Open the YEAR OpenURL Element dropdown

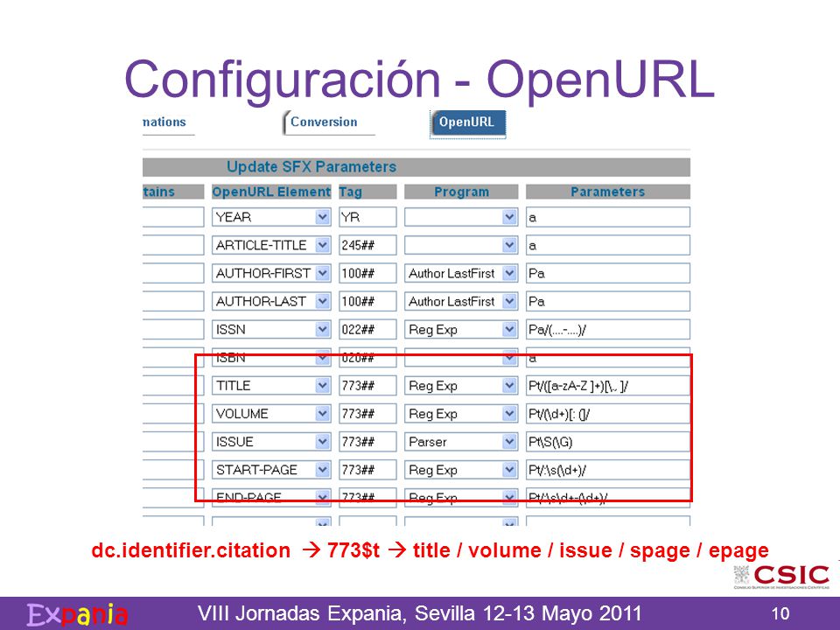coord(271,217)
